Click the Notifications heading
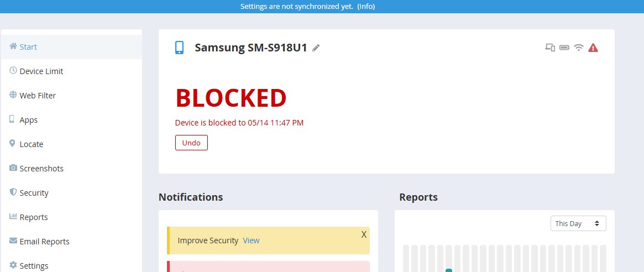 click(191, 197)
